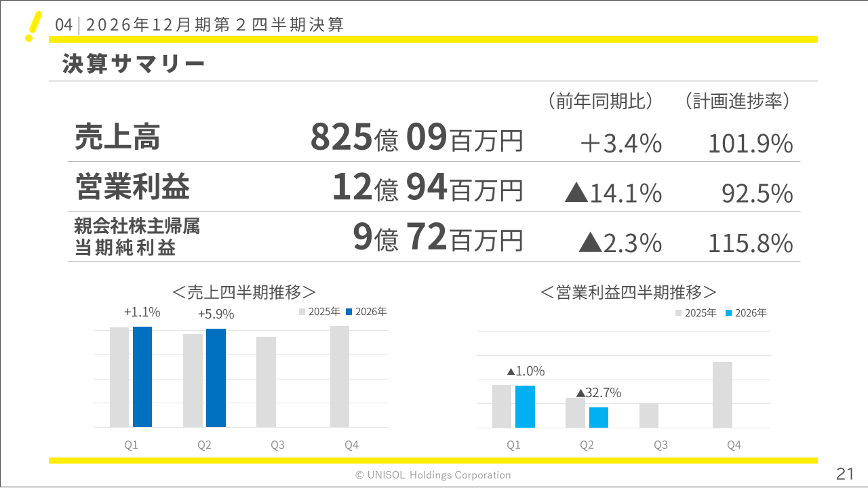Click the page number 21

[845, 473]
